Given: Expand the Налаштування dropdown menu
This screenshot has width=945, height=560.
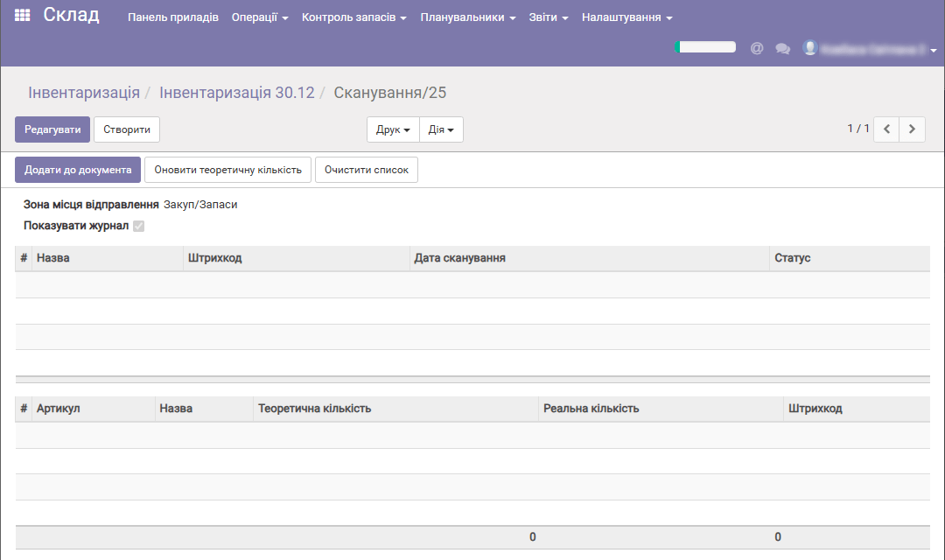Looking at the screenshot, I should click(626, 17).
